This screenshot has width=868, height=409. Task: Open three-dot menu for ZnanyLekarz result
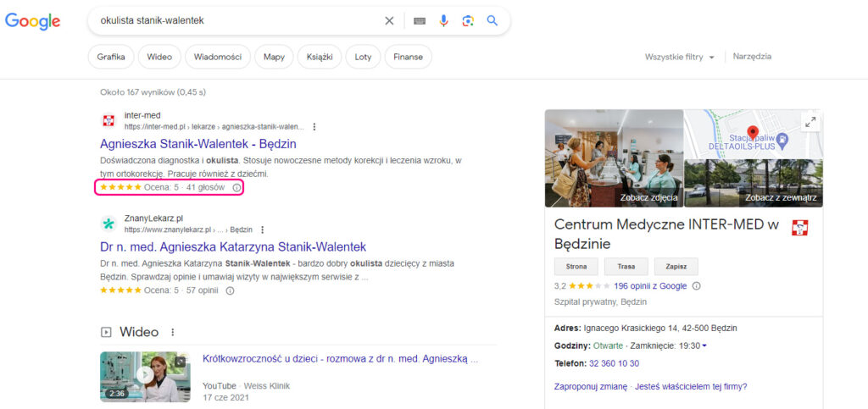point(263,229)
